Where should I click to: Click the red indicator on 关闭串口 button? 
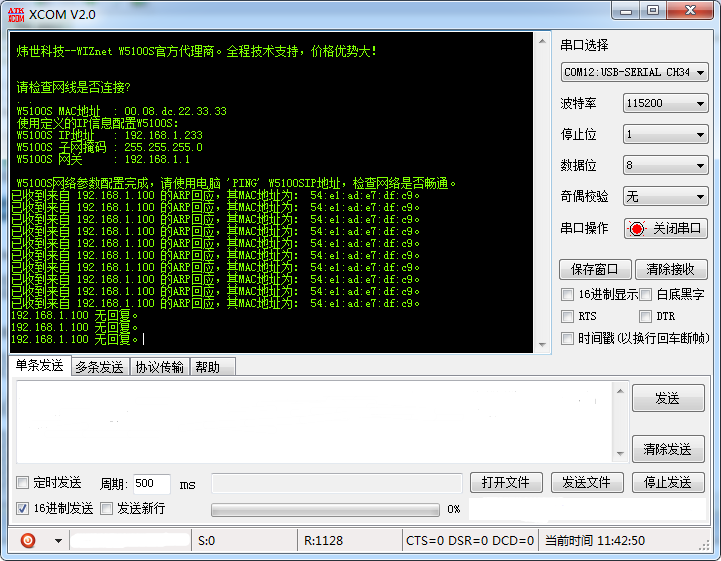click(x=637, y=229)
